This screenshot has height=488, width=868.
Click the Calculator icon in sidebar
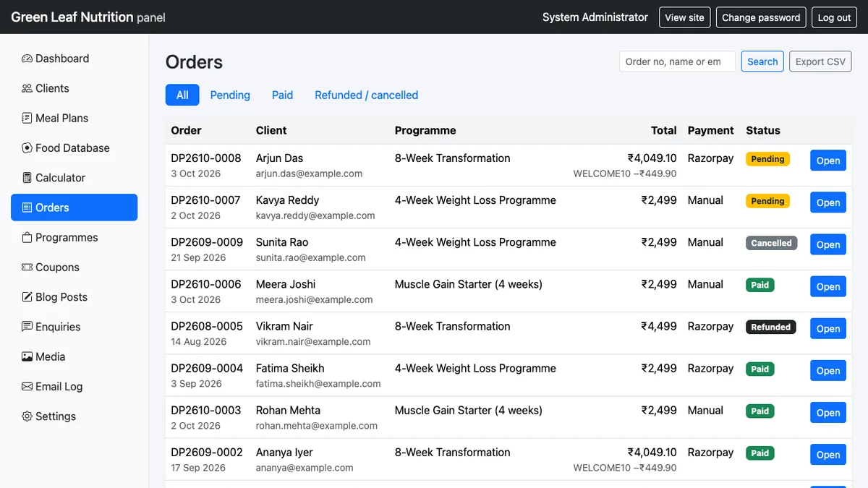(x=27, y=178)
